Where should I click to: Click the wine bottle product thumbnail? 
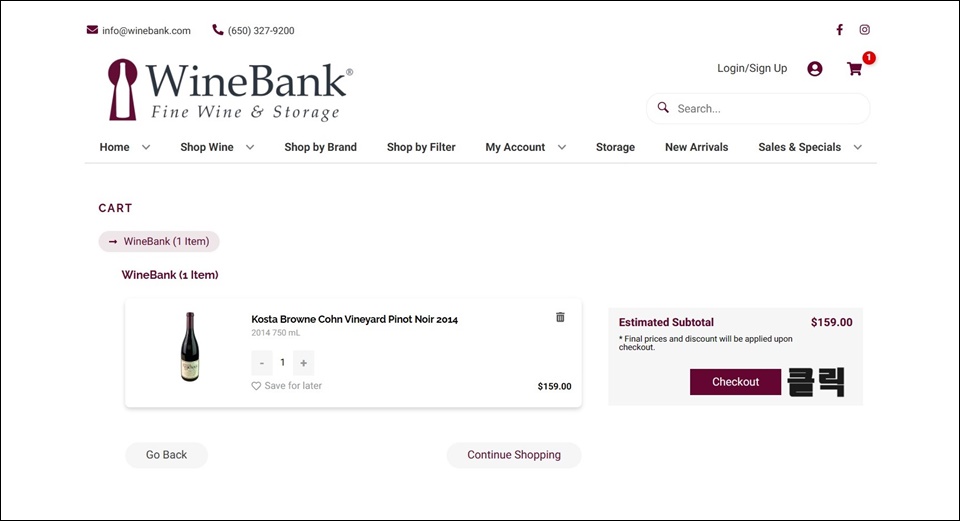coord(190,347)
